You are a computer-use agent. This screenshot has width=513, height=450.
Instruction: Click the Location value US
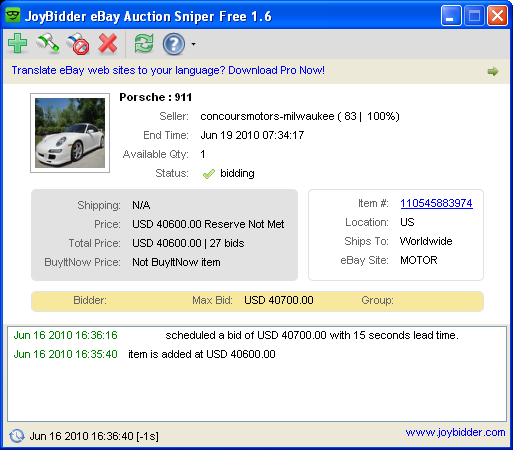(407, 222)
